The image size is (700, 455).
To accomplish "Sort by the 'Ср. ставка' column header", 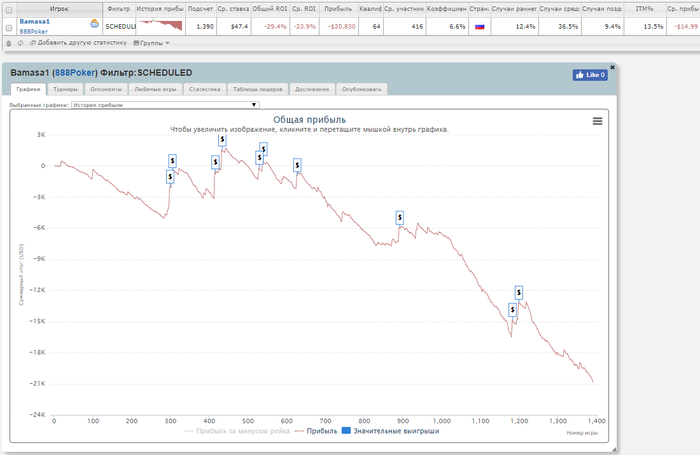I will 233,9.
